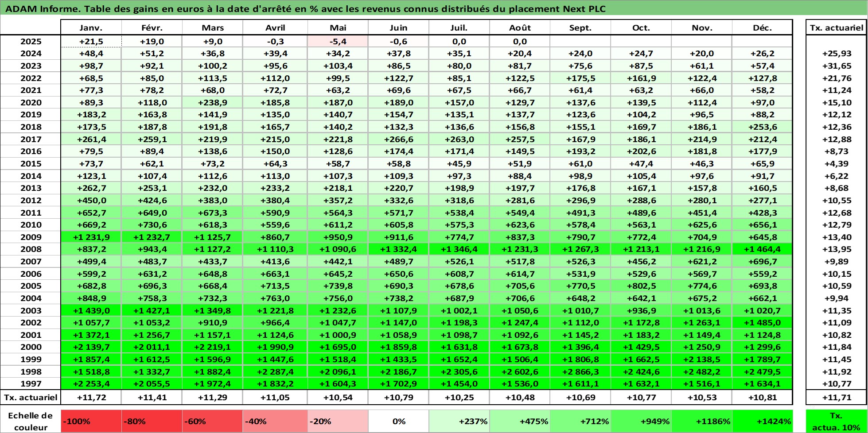Image resolution: width=868 pixels, height=433 pixels.
Task: Click the -60% color swatch
Action: [x=213, y=421]
